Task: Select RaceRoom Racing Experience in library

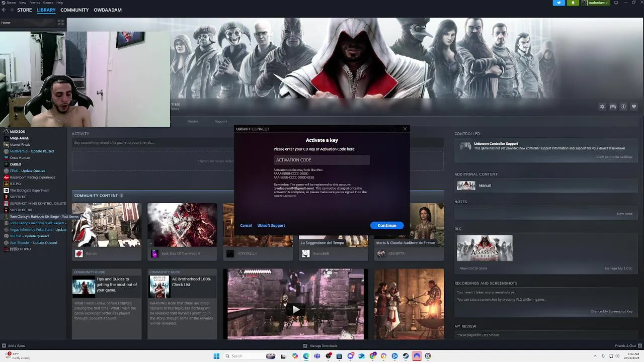Action: (33, 177)
